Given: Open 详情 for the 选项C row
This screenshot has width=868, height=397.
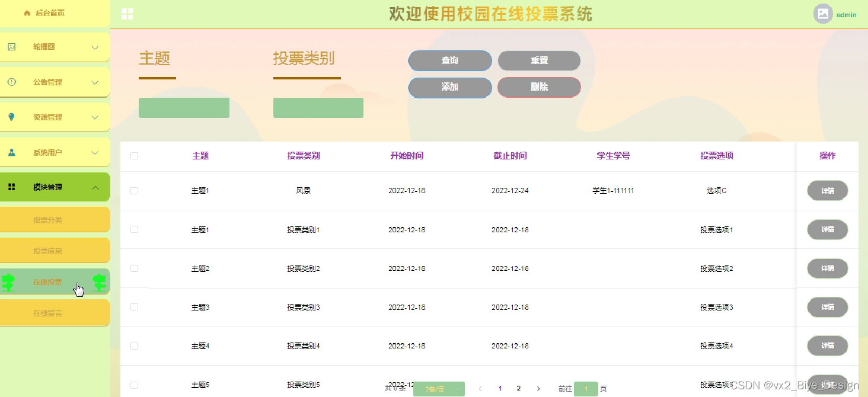Looking at the screenshot, I should coord(828,191).
